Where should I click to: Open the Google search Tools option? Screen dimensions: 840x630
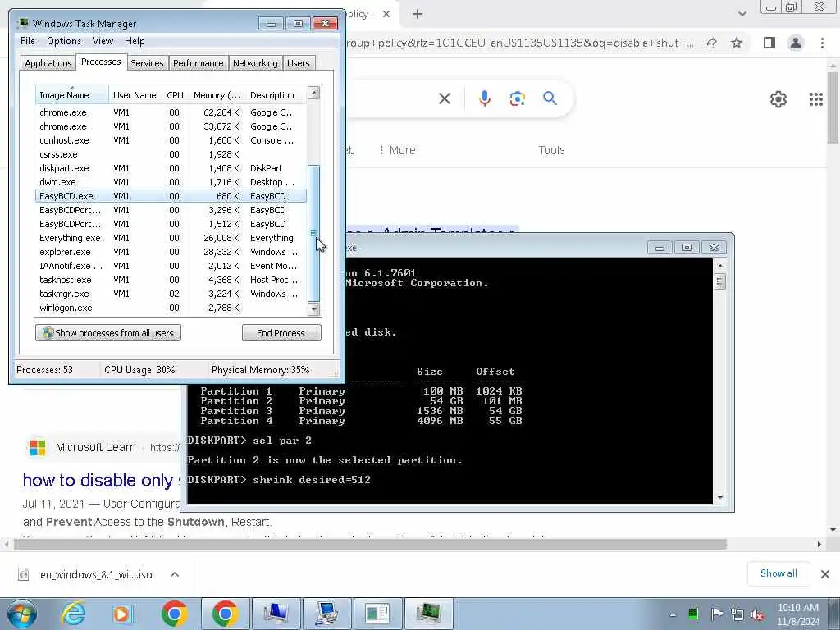tap(551, 150)
